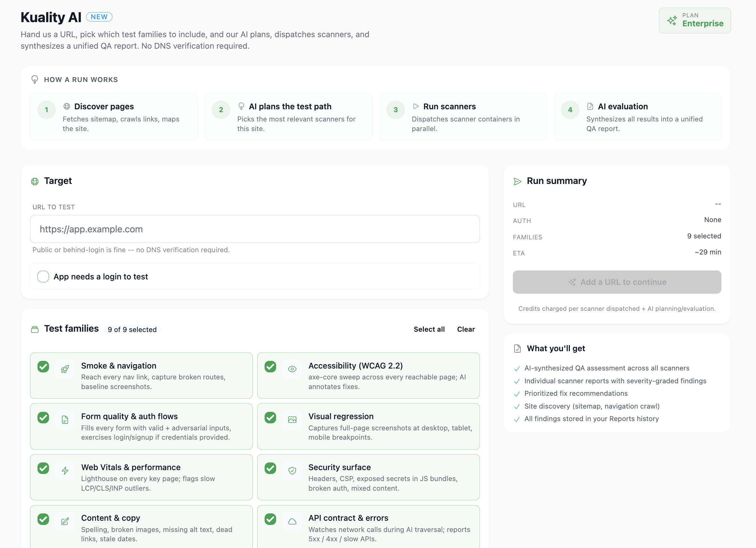
Task: Click Individual scanner reports with severity-graded findings
Action: point(615,381)
